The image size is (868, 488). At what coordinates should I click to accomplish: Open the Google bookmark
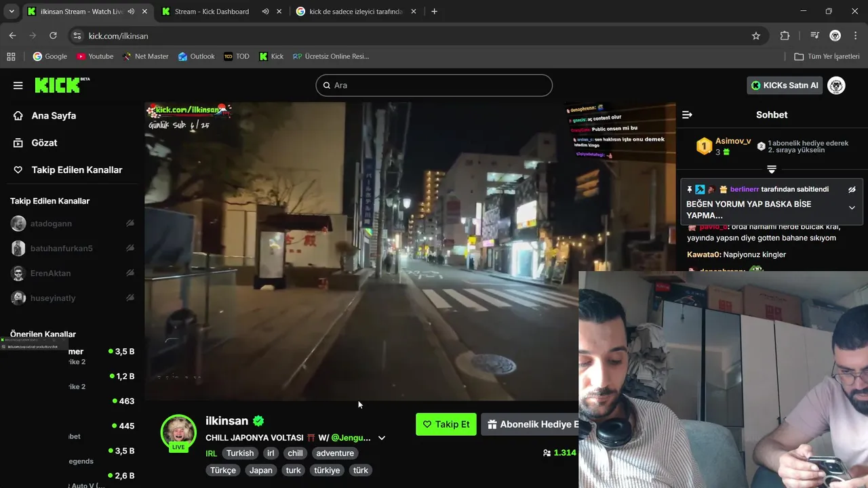(50, 56)
